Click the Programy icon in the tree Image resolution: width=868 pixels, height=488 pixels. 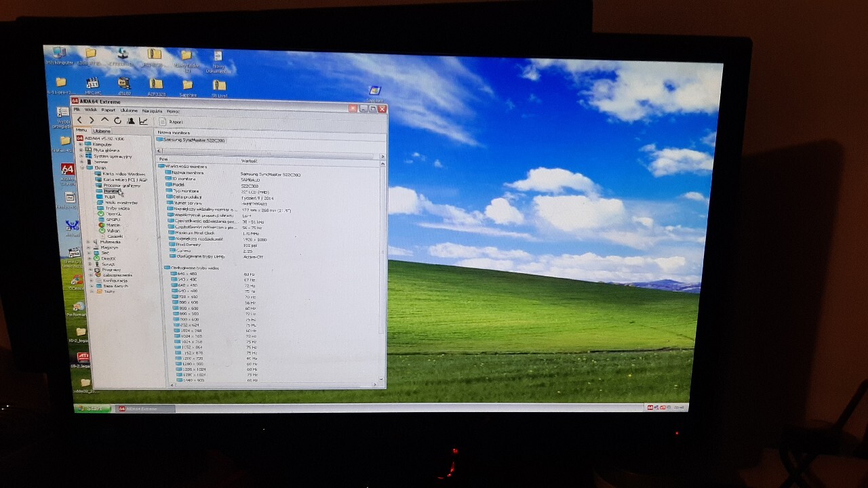98,270
